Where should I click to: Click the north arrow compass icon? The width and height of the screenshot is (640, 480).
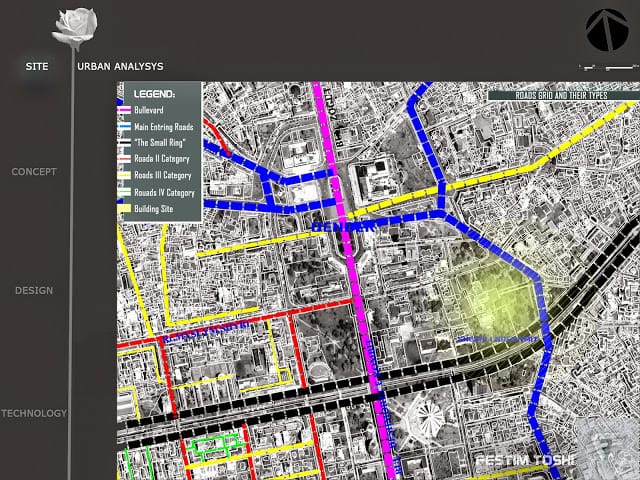(x=607, y=30)
